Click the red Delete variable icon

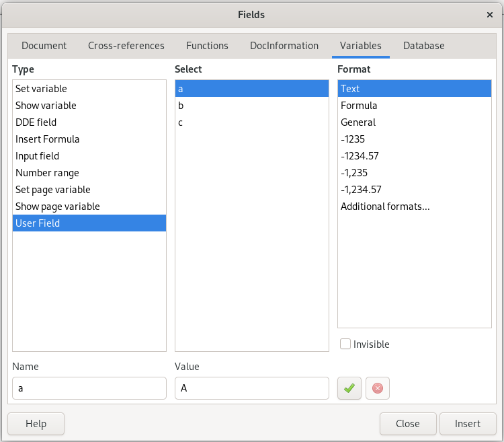click(x=378, y=388)
